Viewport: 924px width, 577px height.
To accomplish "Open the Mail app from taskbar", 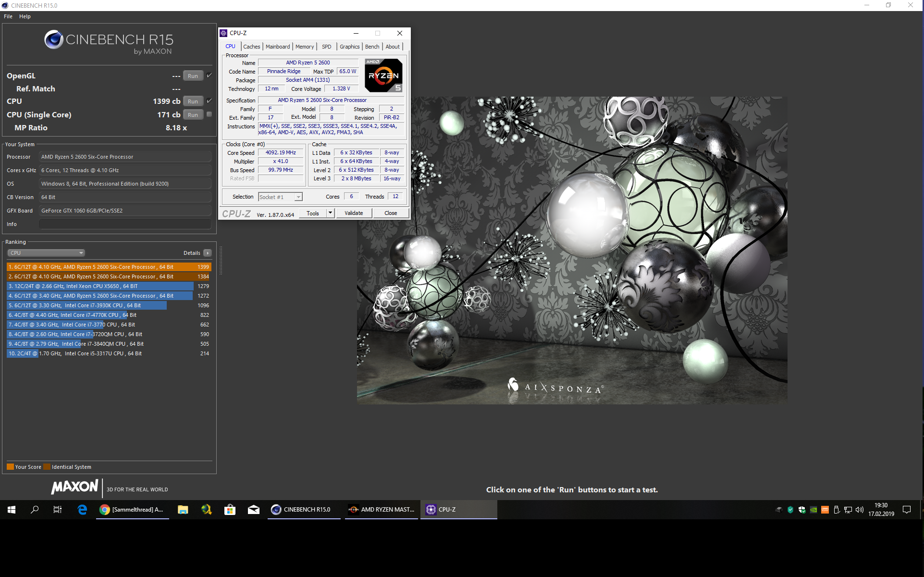I will point(253,510).
